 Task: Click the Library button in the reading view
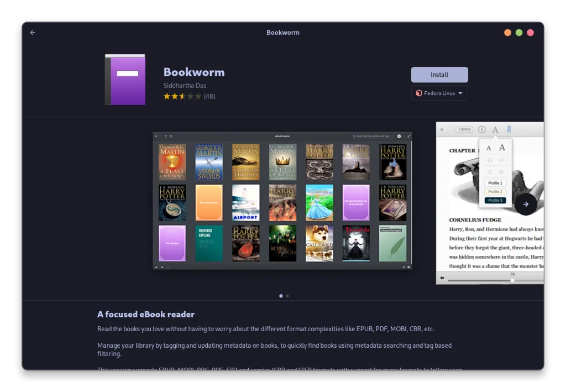(x=464, y=129)
